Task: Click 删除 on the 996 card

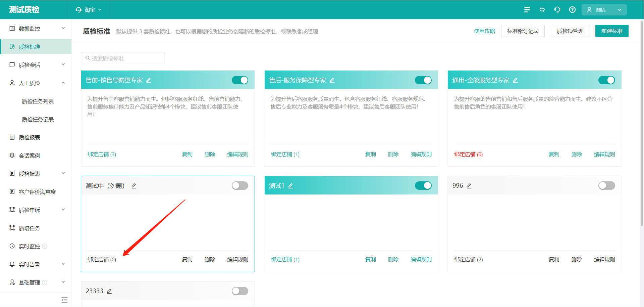Action: point(576,260)
